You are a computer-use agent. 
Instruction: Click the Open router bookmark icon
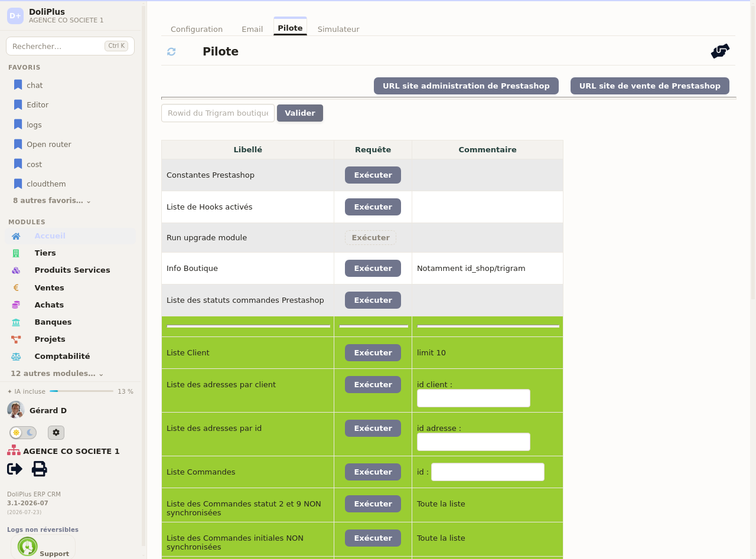coord(18,144)
